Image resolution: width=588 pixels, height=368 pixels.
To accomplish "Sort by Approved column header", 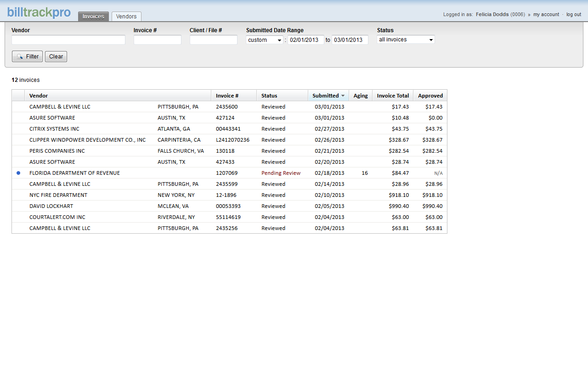I will [x=430, y=96].
